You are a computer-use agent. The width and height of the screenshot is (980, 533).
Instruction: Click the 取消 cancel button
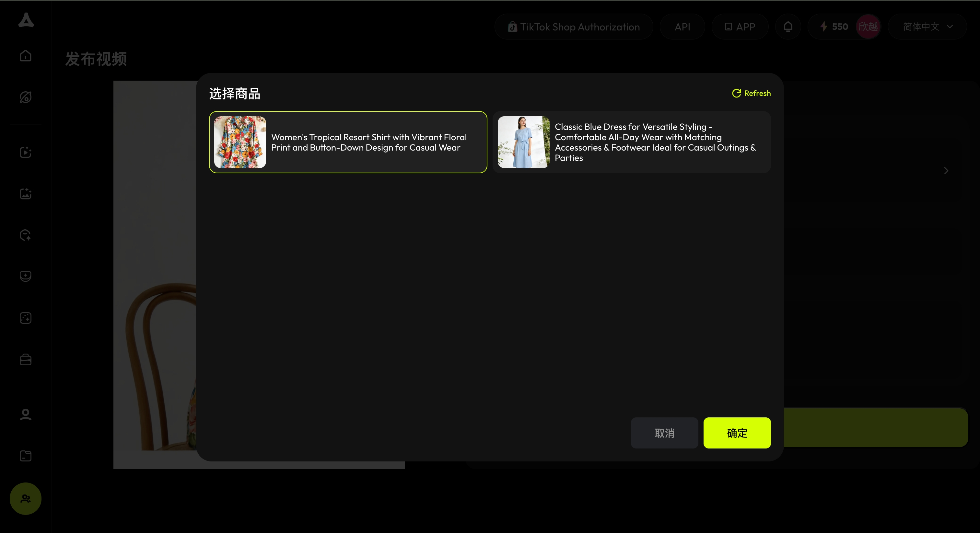click(664, 433)
